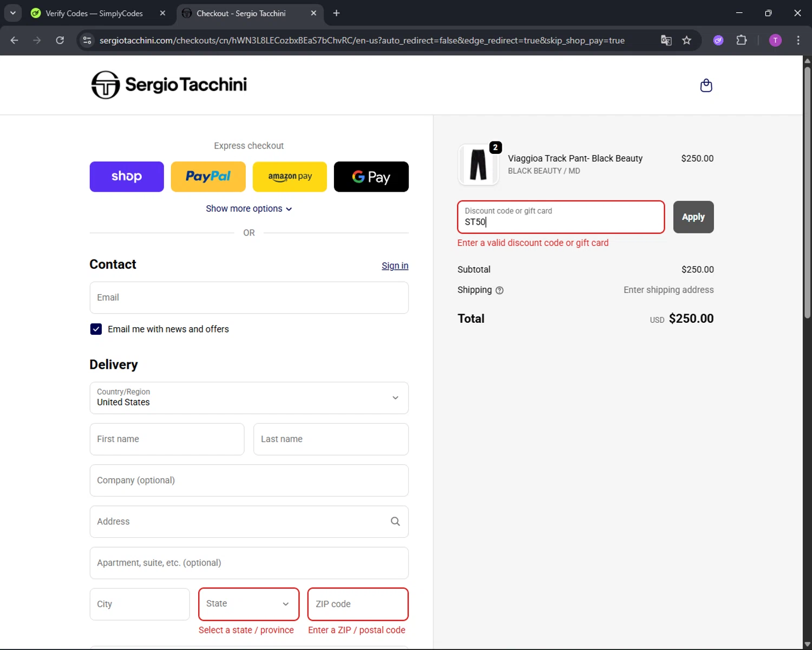
Task: Open the Country/Region dropdown
Action: coord(249,398)
